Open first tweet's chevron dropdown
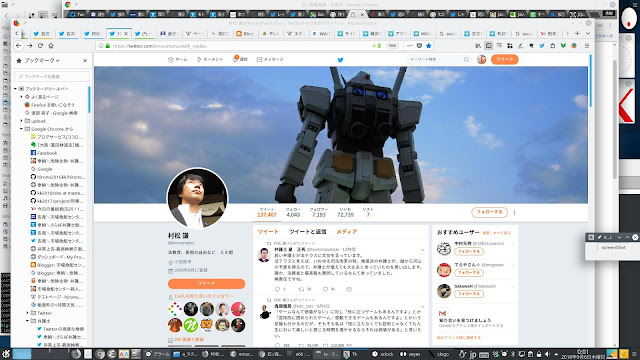The width and height of the screenshot is (640, 360). coord(422,250)
